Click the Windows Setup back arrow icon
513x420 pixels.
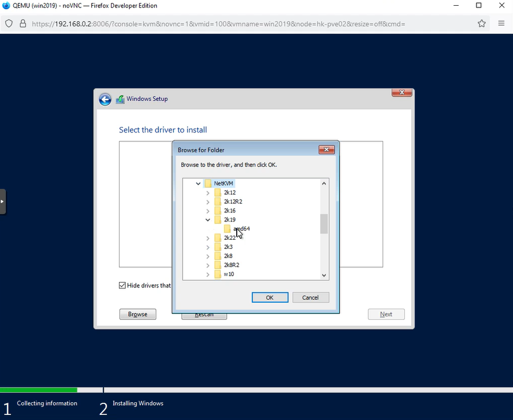[105, 99]
